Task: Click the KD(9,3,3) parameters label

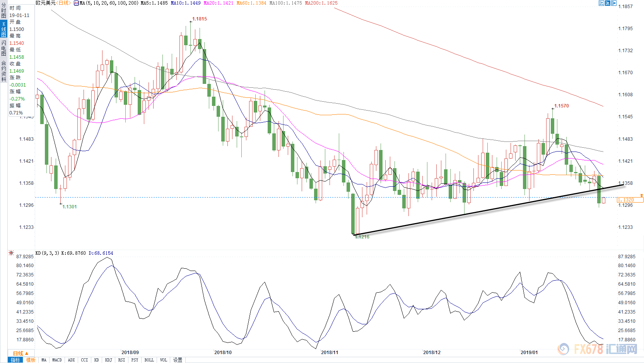Action: pyautogui.click(x=47, y=253)
